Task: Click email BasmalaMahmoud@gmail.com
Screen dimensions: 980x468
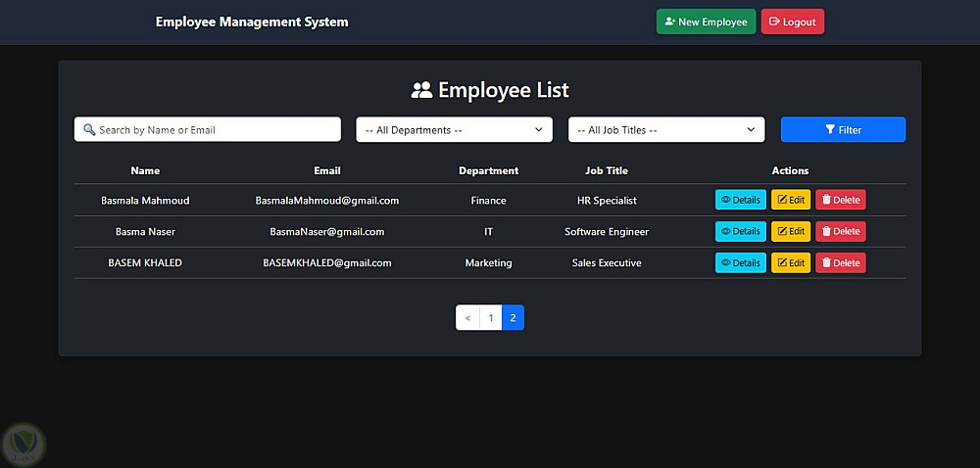Action: pos(327,201)
